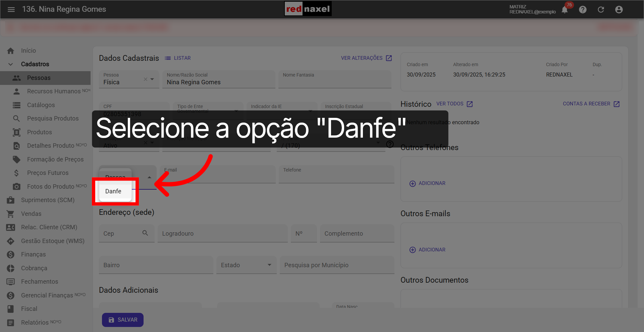Open the Finanças dollar icon
The width and height of the screenshot is (644, 332).
pyautogui.click(x=10, y=254)
